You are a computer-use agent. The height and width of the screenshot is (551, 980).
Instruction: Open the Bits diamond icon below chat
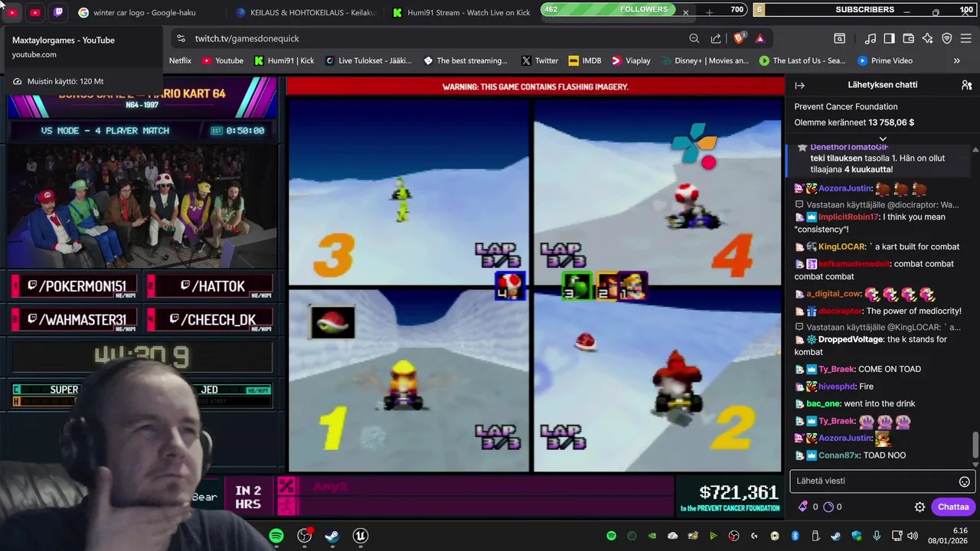(x=802, y=507)
